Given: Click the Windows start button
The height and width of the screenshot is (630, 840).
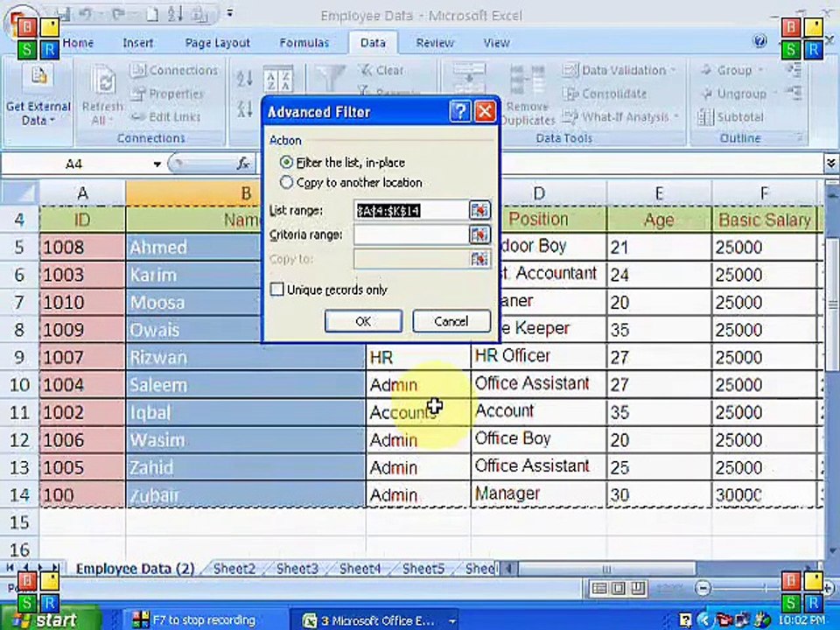Looking at the screenshot, I should tap(51, 619).
